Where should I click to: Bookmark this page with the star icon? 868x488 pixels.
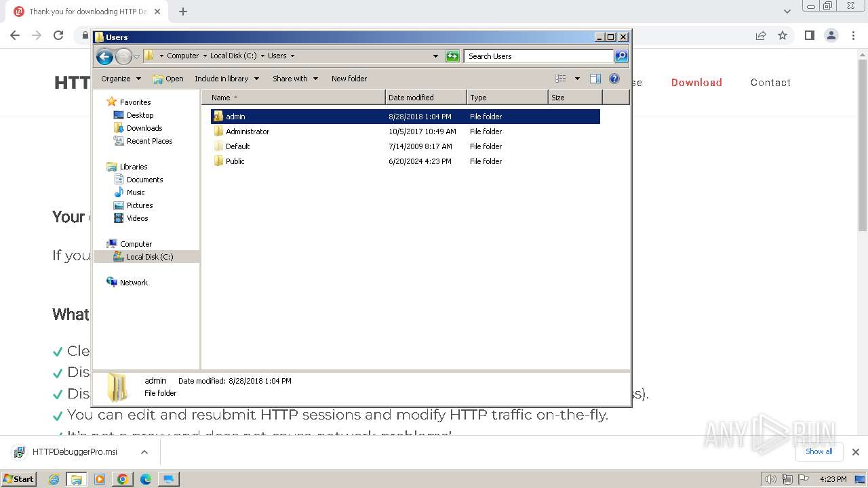[783, 35]
